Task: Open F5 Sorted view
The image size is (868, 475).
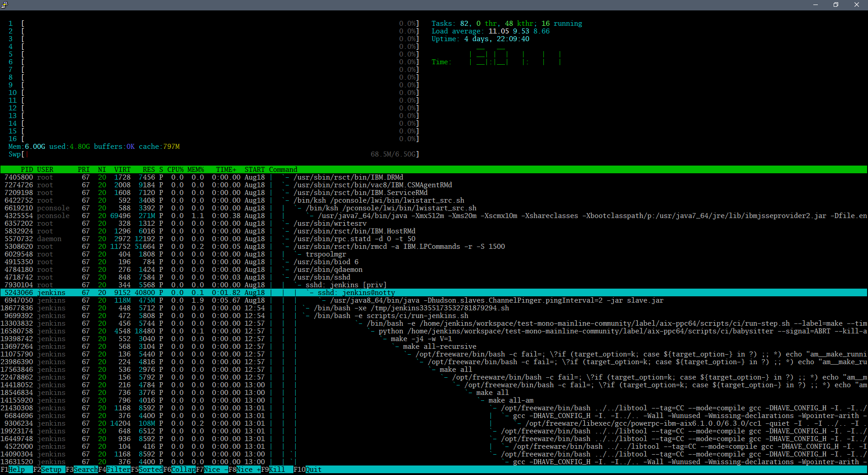Action: [x=148, y=470]
